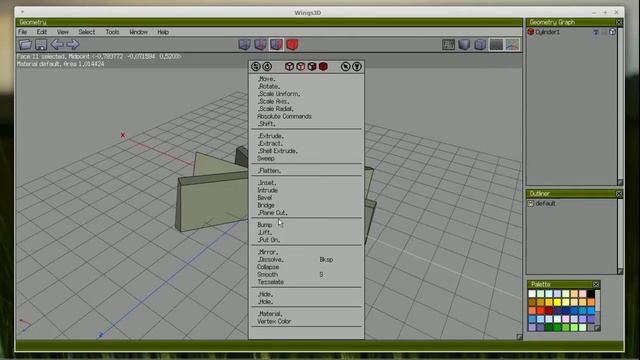Choose Scale Axis from the context menu
The height and width of the screenshot is (360, 640).
pos(273,101)
